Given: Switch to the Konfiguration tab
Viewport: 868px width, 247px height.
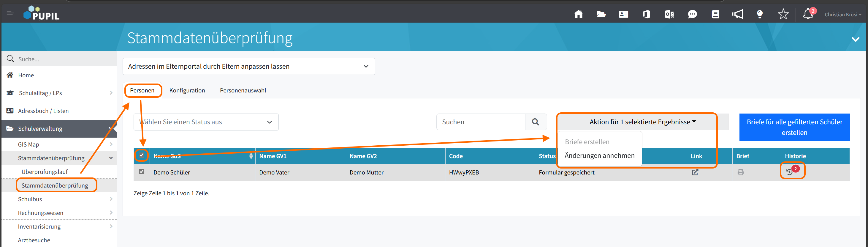Looking at the screenshot, I should pyautogui.click(x=187, y=90).
